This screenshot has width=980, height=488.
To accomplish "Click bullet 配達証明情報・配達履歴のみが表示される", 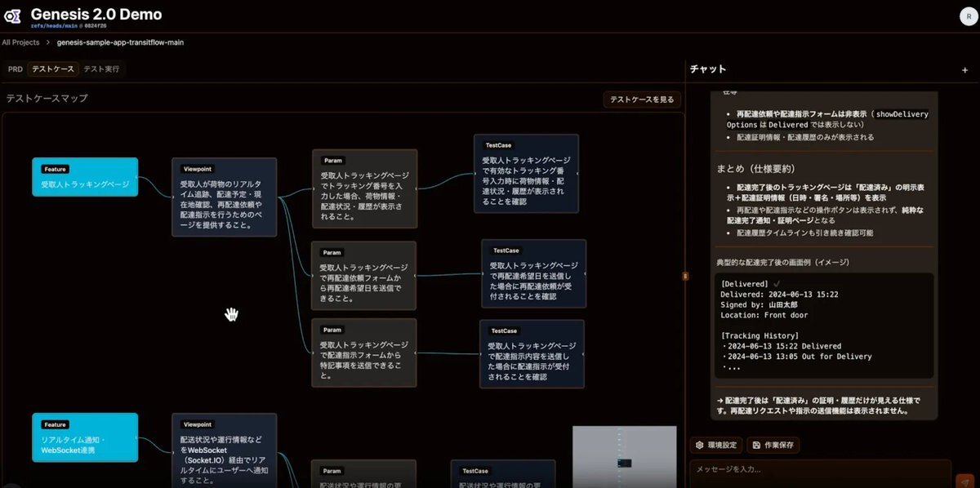I will tap(805, 137).
